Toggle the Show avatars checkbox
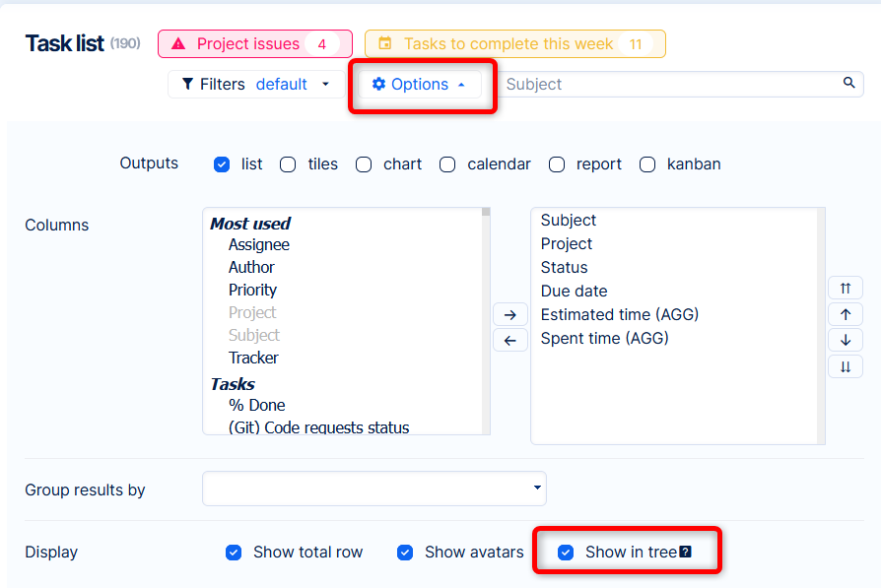This screenshot has width=881, height=588. tap(405, 553)
